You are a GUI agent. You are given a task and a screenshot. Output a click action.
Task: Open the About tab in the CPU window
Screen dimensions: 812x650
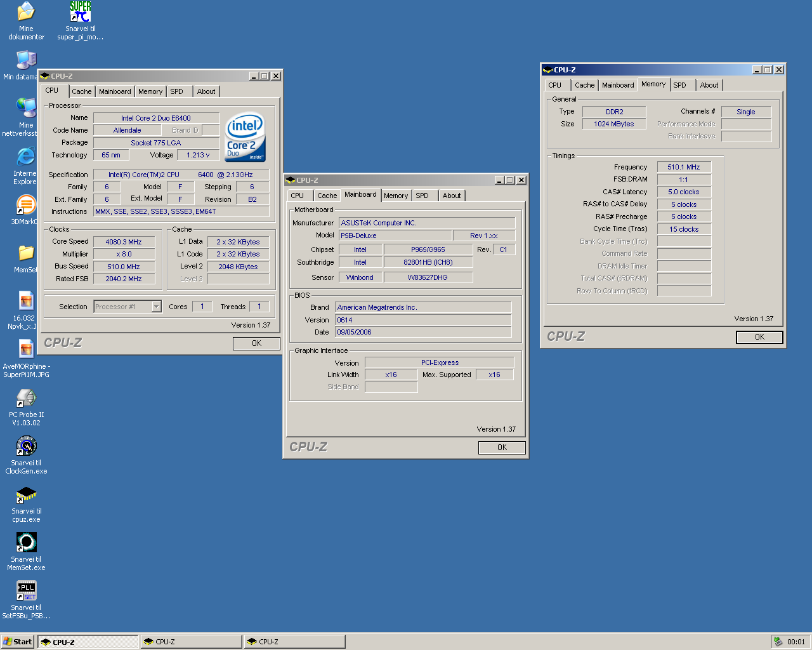click(206, 91)
